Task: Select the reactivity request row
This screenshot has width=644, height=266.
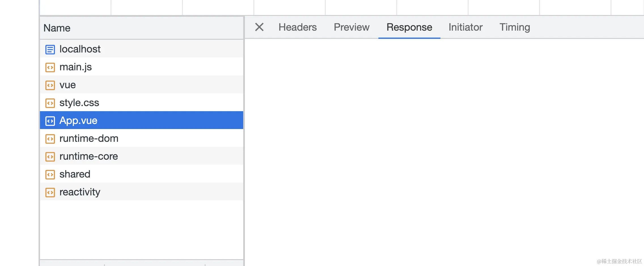Action: 142,192
